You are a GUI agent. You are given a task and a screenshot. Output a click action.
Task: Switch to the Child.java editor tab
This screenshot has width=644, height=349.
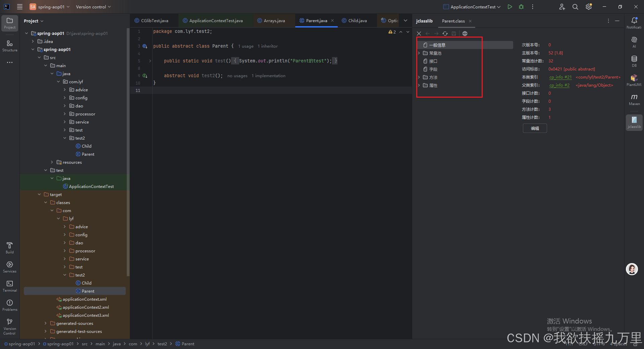click(x=357, y=20)
